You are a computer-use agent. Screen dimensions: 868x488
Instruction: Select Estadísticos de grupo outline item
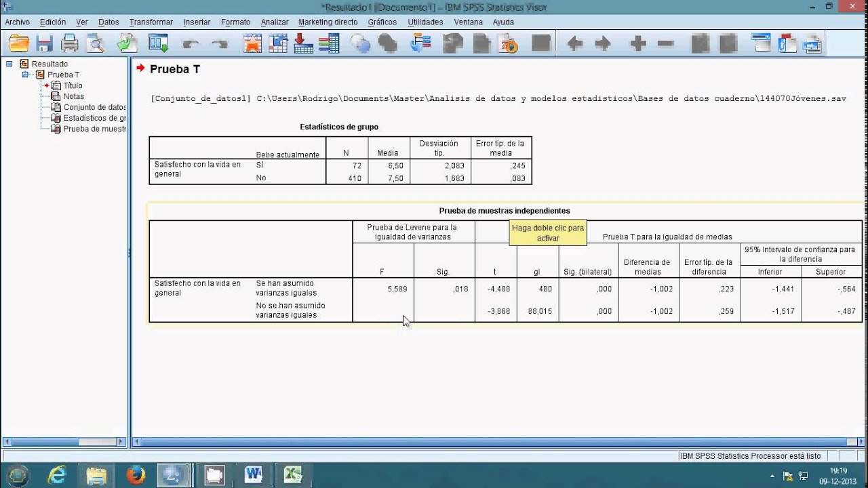click(95, 118)
